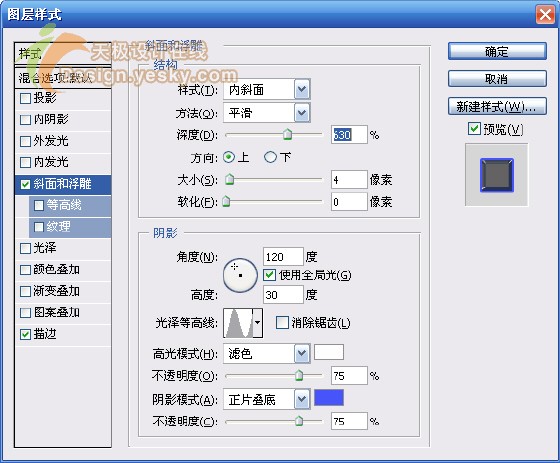Uncheck the 预览 preview checkbox
Image resolution: width=560 pixels, height=463 pixels.
click(474, 129)
